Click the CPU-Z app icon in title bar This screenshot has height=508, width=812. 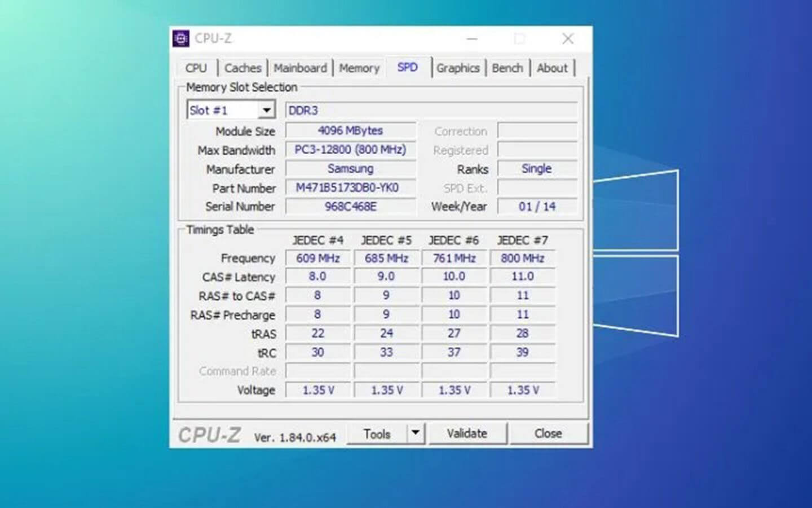(x=181, y=38)
